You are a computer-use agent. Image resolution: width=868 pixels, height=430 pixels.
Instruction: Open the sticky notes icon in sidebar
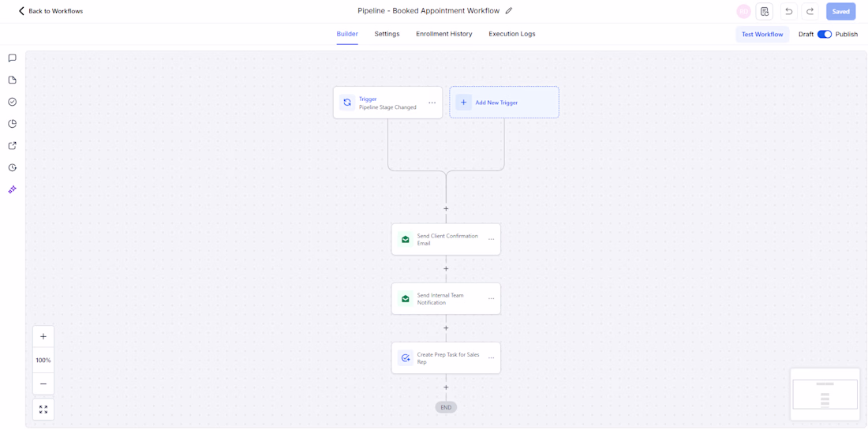coord(12,80)
